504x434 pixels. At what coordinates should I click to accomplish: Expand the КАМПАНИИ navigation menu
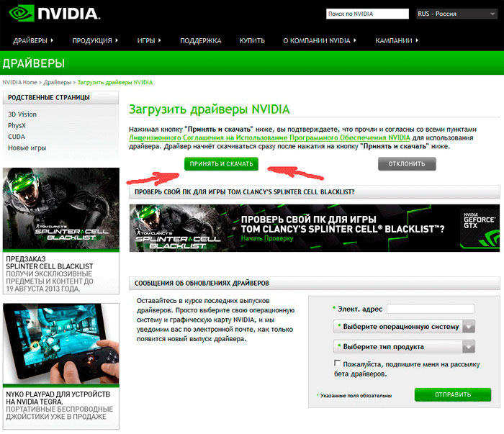tap(397, 40)
